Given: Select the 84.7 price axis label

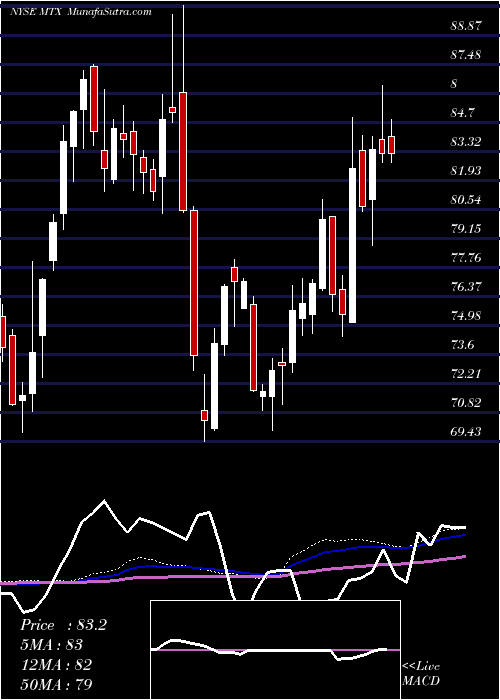Looking at the screenshot, I should (463, 113).
